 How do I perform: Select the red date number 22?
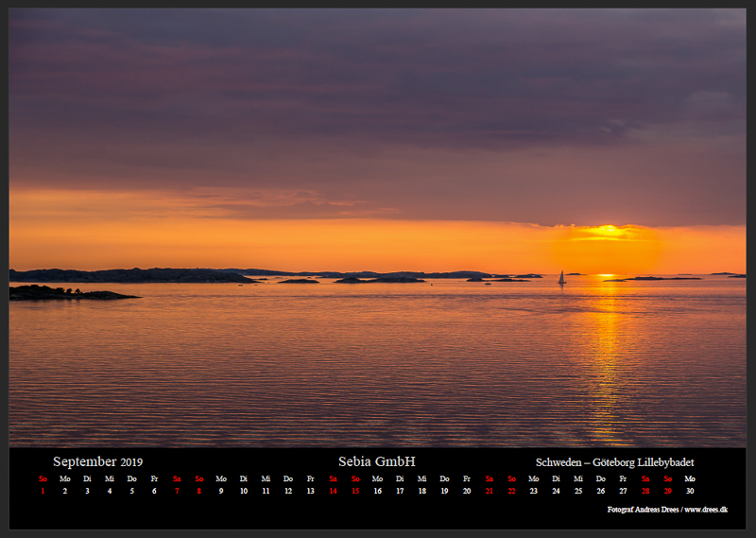[x=511, y=491]
